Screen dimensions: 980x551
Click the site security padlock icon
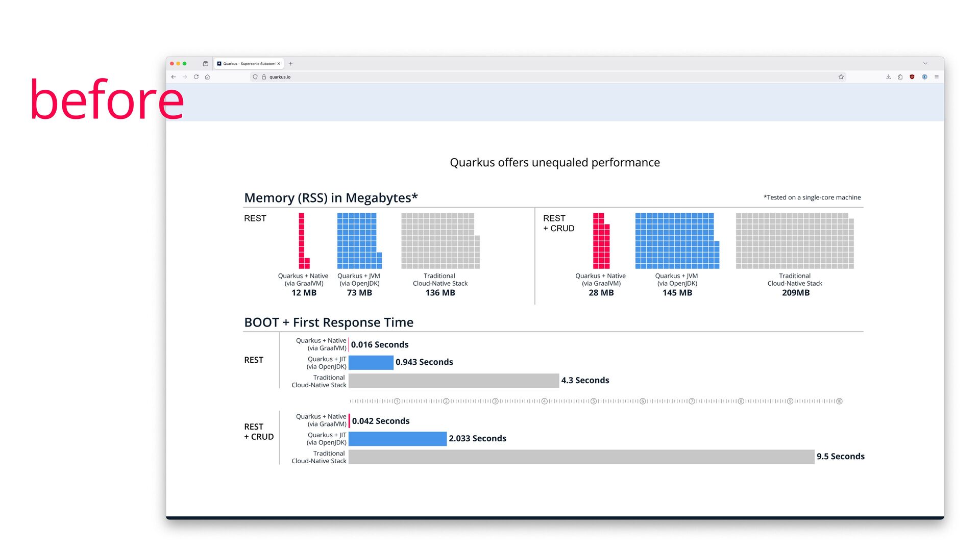[264, 77]
